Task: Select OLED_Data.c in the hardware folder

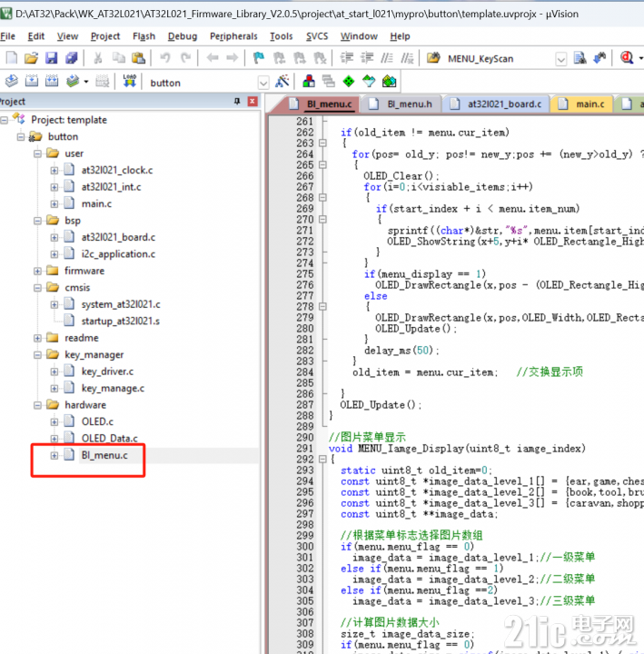Action: click(110, 439)
